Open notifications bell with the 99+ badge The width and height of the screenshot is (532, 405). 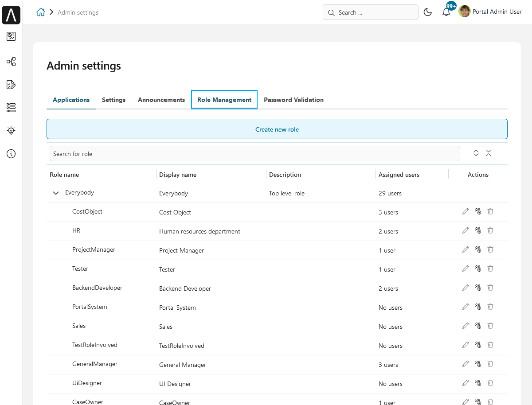tap(446, 12)
